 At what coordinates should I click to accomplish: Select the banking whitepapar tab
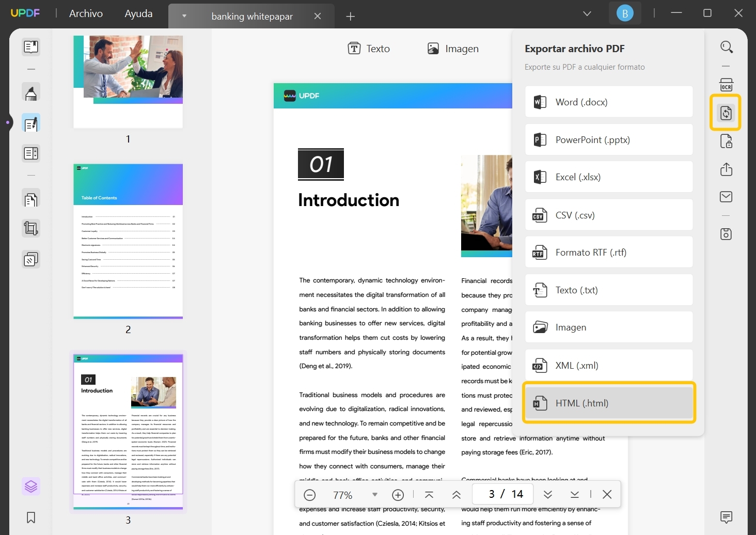tap(252, 16)
